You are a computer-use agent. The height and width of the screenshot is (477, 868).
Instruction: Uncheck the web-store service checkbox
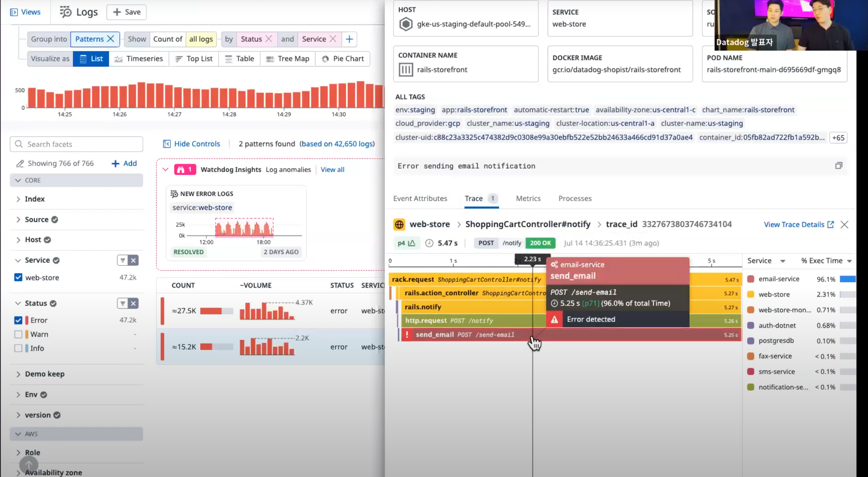point(18,277)
